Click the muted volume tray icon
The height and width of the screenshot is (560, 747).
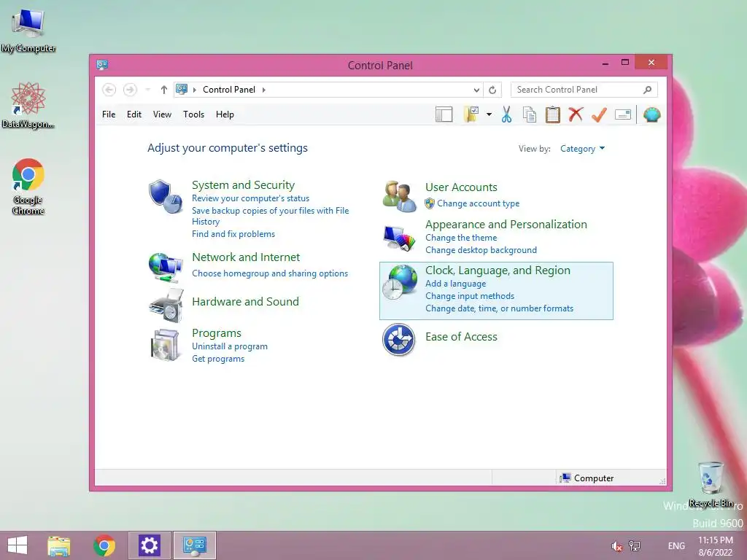pyautogui.click(x=617, y=545)
